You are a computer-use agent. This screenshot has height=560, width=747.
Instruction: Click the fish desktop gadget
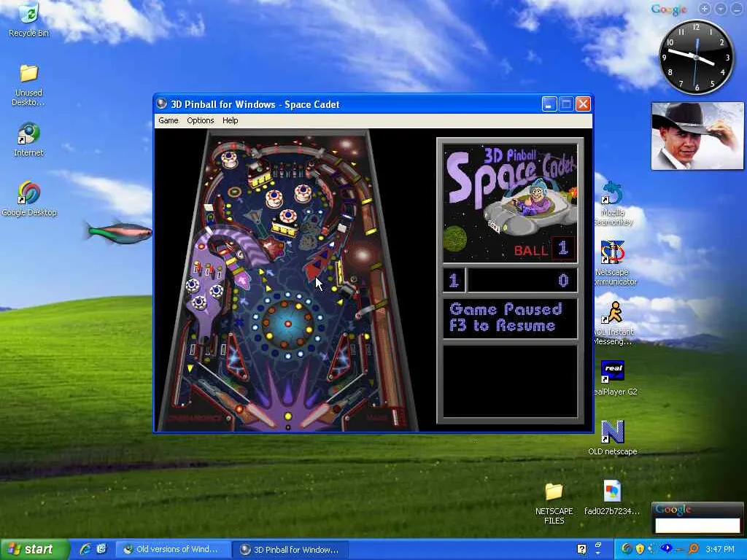pyautogui.click(x=119, y=232)
